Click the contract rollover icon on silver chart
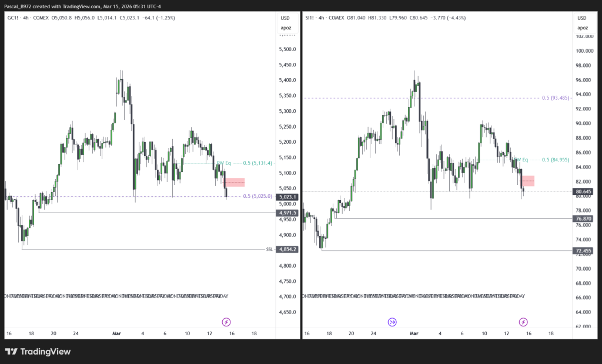This screenshot has height=364, width=602. click(392, 322)
